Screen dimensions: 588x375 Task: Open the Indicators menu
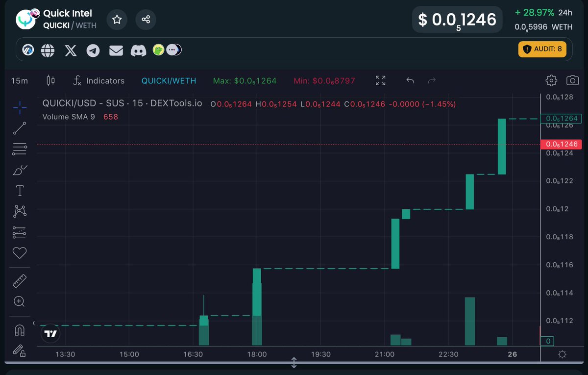click(98, 81)
